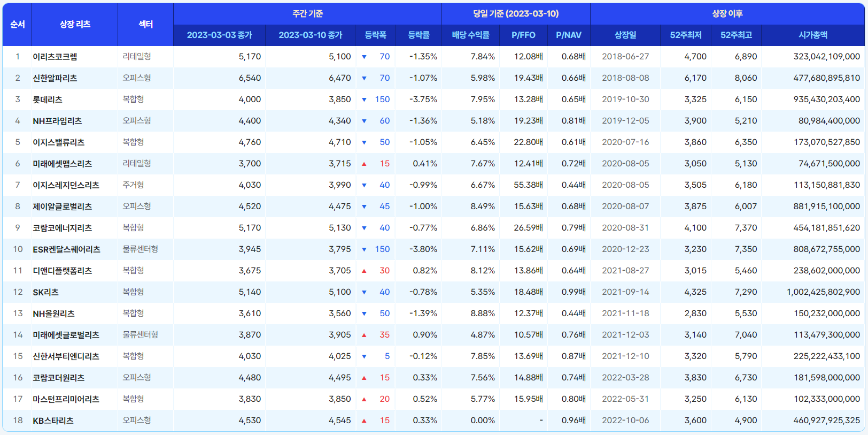Select the 코람코에너지리츠 name cell

[x=75, y=228]
